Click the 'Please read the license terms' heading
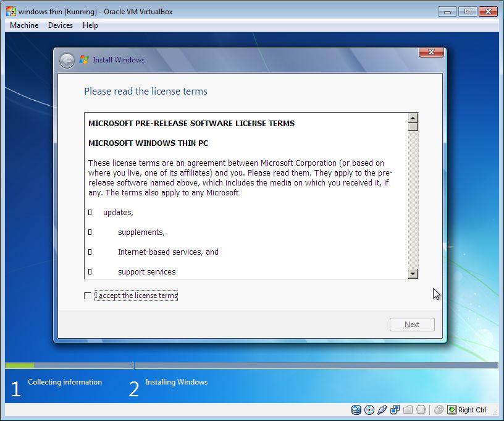Screen dimensions: 504x421 146,91
